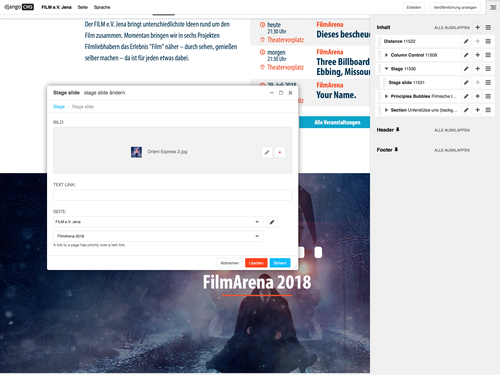500x375 pixels.
Task: Click the Footer placeholder title
Action: tap(385, 150)
